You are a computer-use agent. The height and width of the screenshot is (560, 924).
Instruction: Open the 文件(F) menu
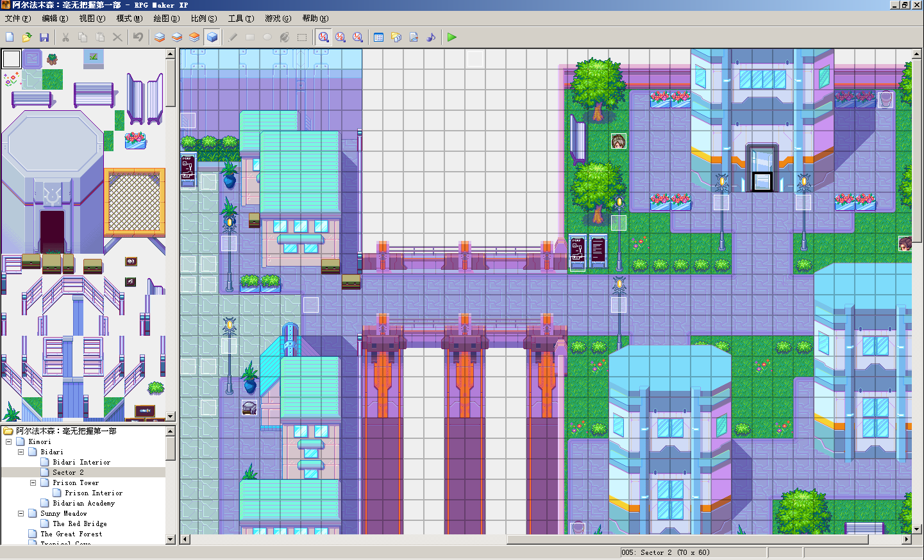[x=17, y=19]
